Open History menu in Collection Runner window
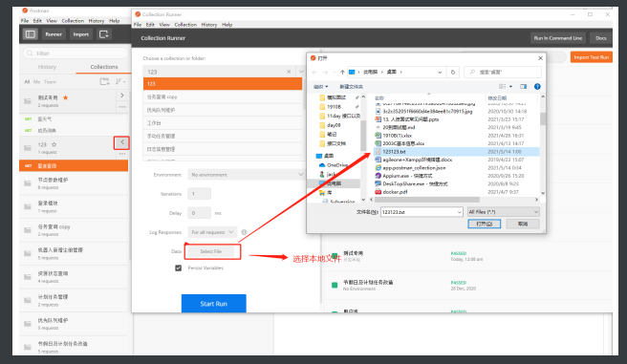The width and height of the screenshot is (627, 364). tap(208, 25)
